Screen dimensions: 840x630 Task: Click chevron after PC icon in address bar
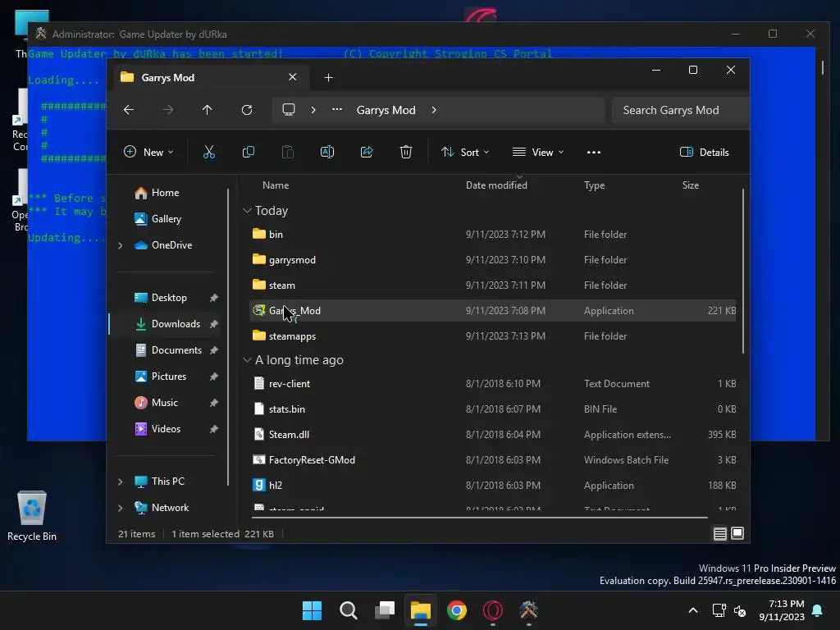(x=313, y=110)
